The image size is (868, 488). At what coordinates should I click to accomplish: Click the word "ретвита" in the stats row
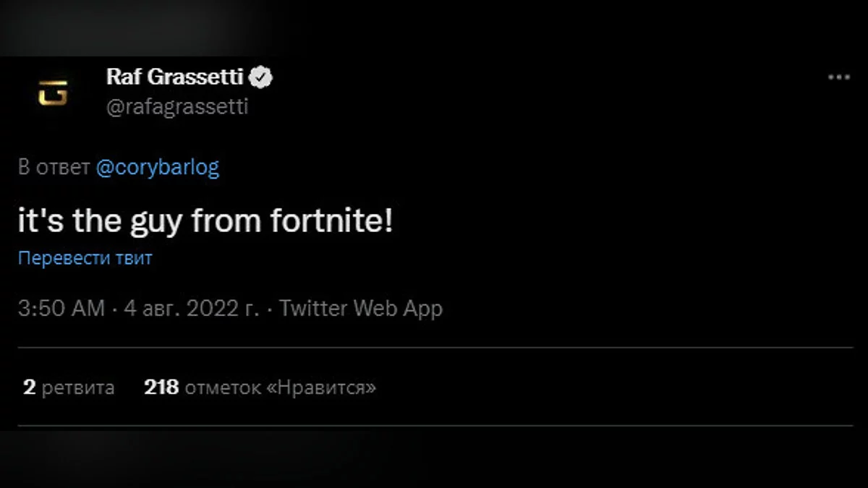78,388
